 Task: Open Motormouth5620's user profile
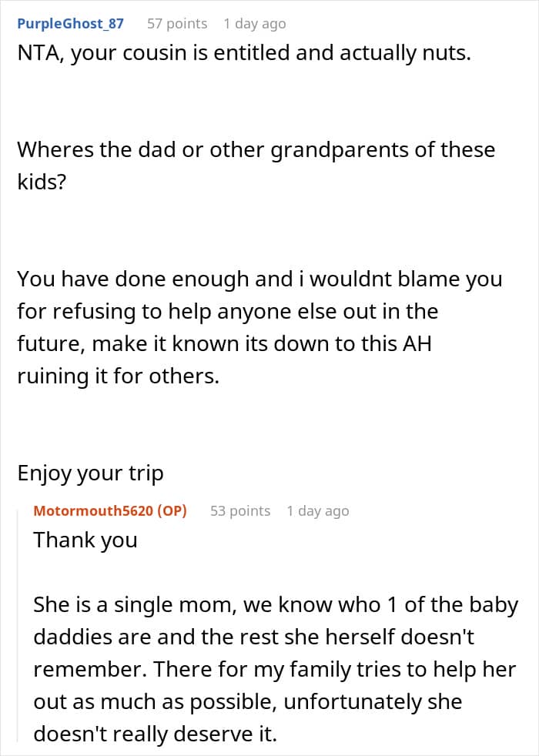pyautogui.click(x=94, y=511)
